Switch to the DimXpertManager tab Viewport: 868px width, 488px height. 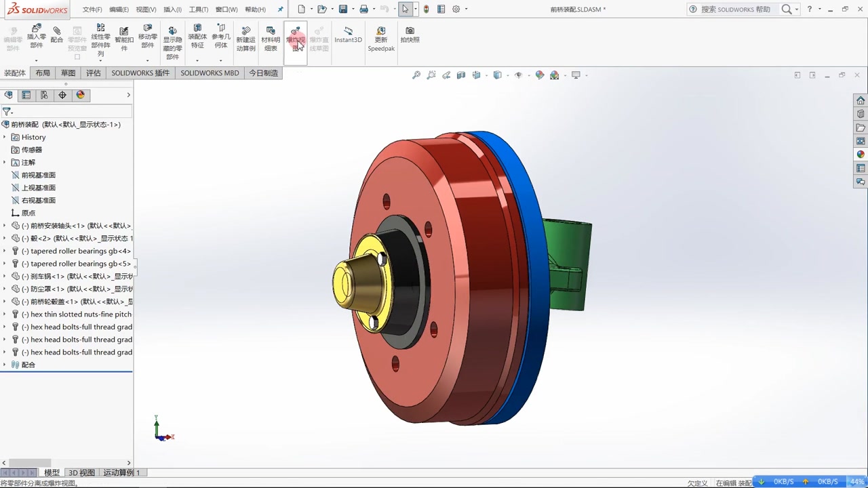[62, 95]
